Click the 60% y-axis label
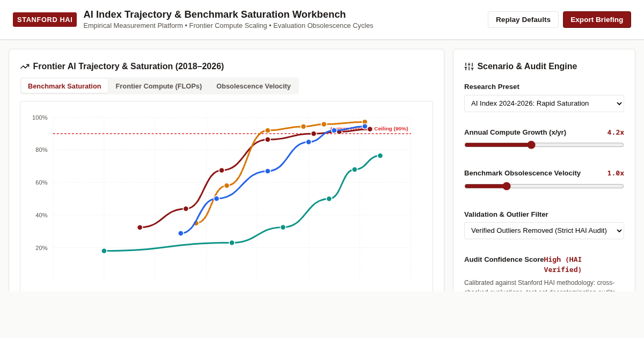 click(41, 182)
